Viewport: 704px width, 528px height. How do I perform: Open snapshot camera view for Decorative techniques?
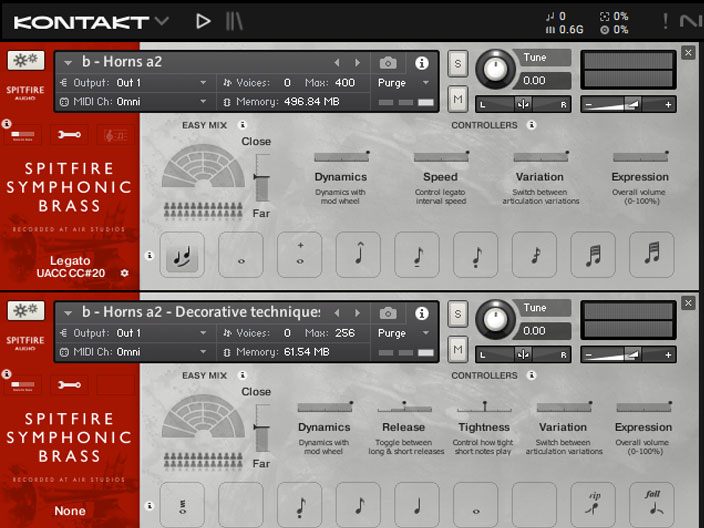point(388,313)
